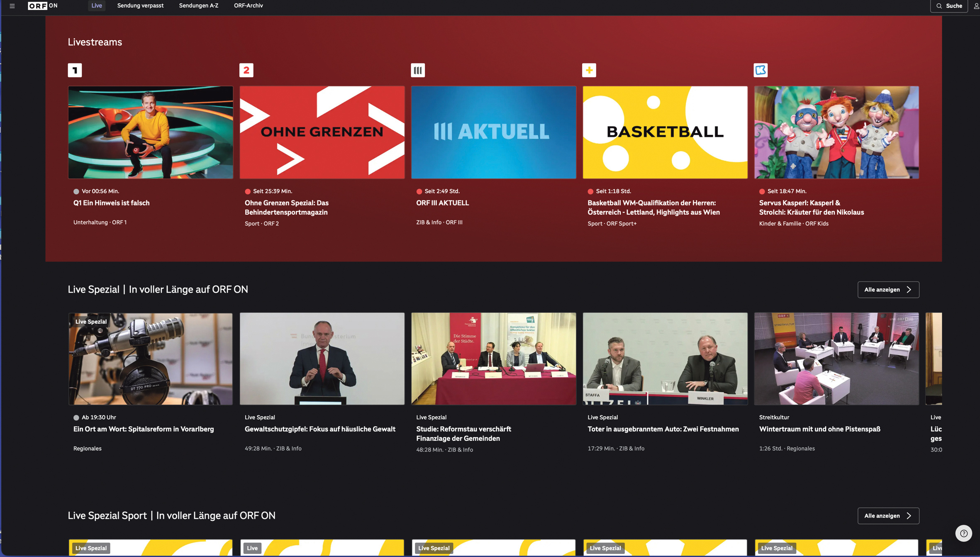
Task: Open the Streitkultur studio discussion thumbnail
Action: 836,359
